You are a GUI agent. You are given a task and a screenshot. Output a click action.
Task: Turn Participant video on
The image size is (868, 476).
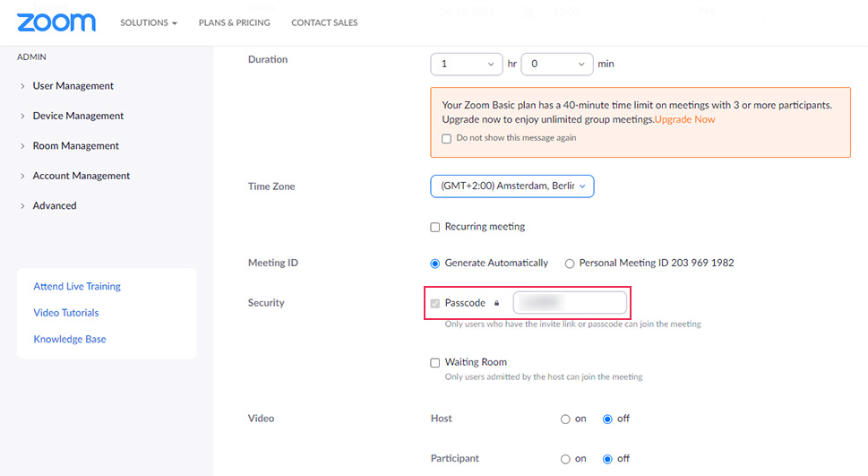(565, 459)
